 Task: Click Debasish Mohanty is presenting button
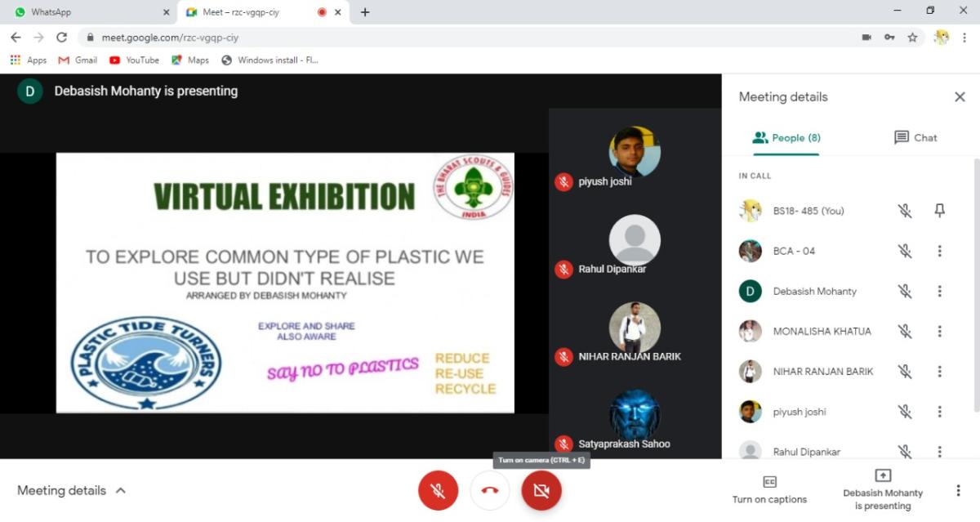(883, 490)
